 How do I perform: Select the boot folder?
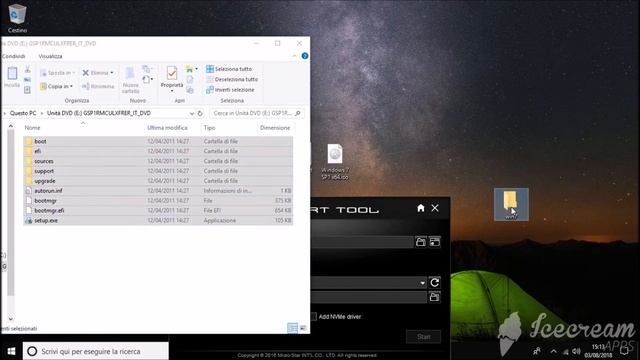tap(158, 141)
